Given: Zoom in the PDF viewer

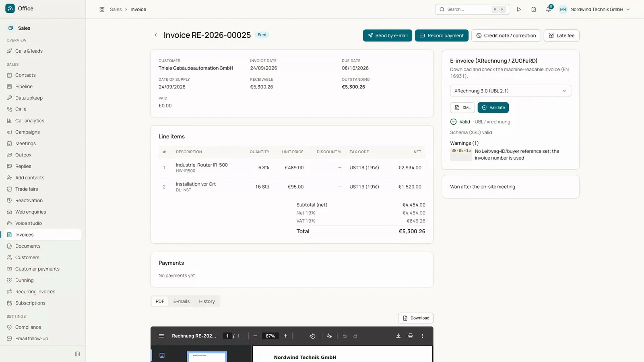Looking at the screenshot, I should 285,336.
